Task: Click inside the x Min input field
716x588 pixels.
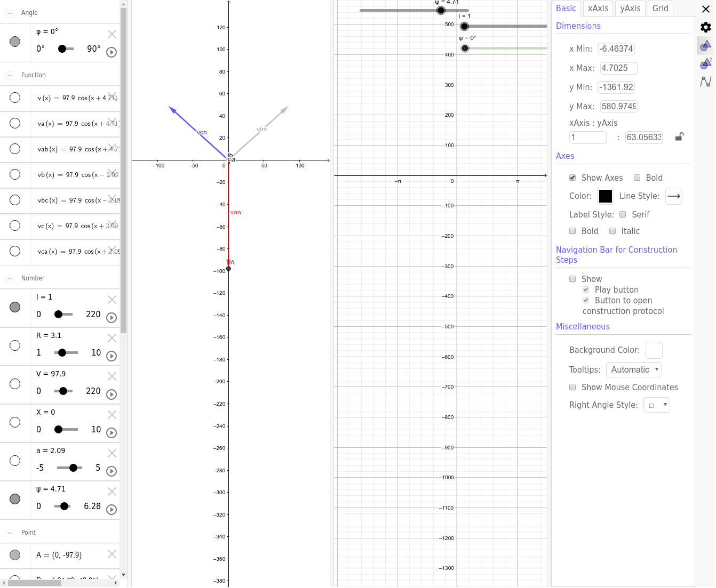Action: (x=616, y=49)
